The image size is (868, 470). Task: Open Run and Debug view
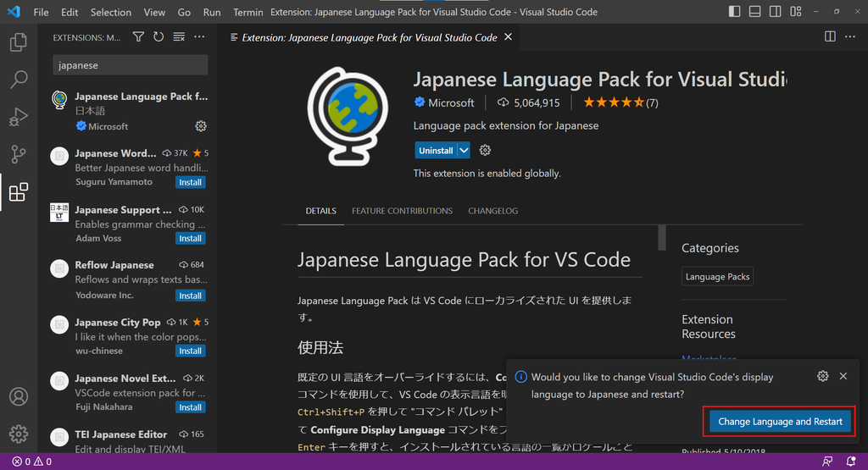tap(19, 117)
